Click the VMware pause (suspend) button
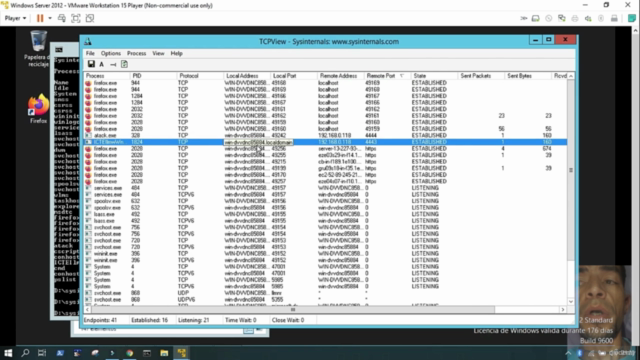The image size is (640, 360). pos(40,18)
